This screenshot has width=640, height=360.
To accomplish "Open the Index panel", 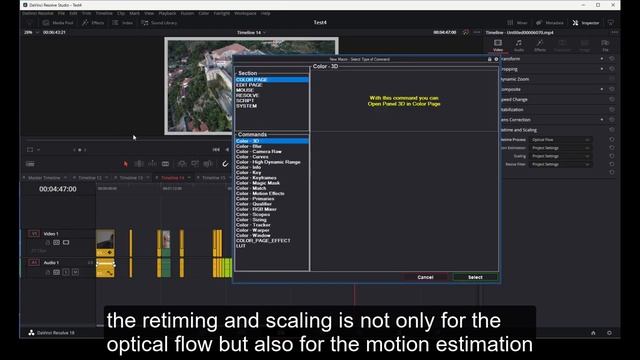I will pos(123,23).
